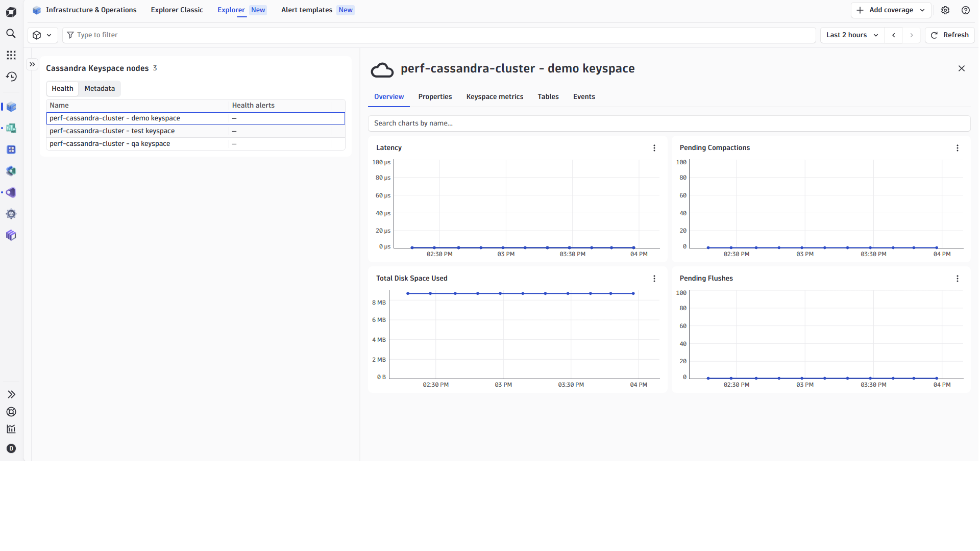Open the chart statistics icon in sidebar
The width and height of the screenshot is (980, 551).
tap(11, 429)
